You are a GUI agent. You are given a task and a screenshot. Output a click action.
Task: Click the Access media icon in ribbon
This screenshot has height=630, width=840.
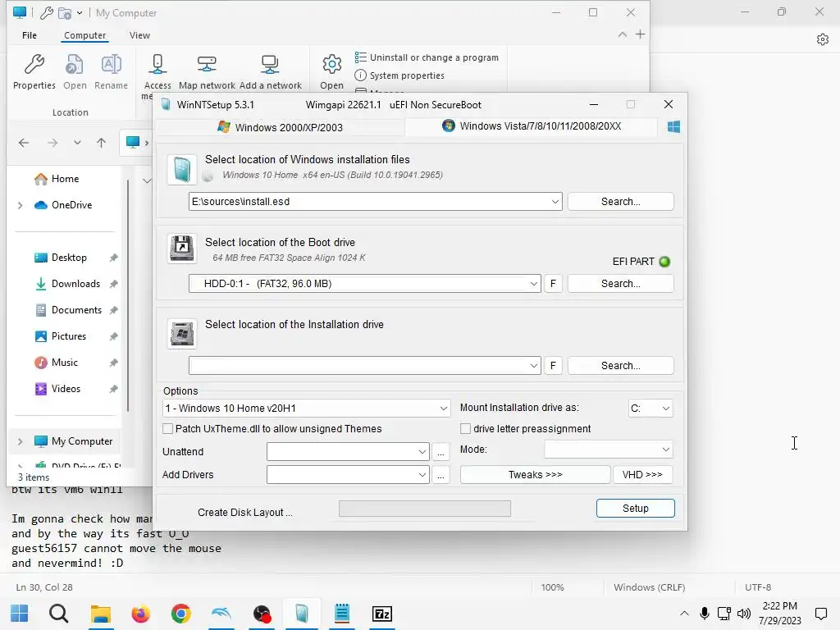157,65
